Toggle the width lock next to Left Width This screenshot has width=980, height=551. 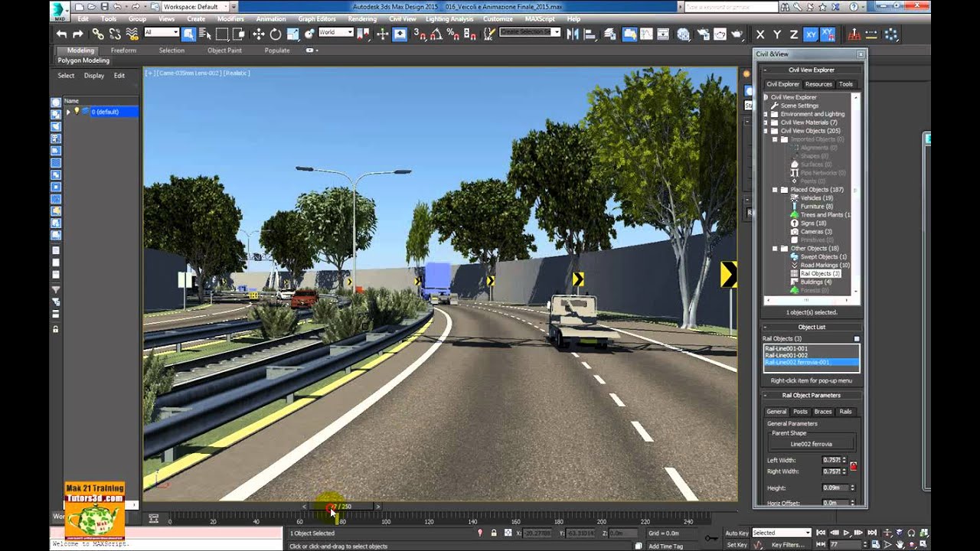click(853, 465)
